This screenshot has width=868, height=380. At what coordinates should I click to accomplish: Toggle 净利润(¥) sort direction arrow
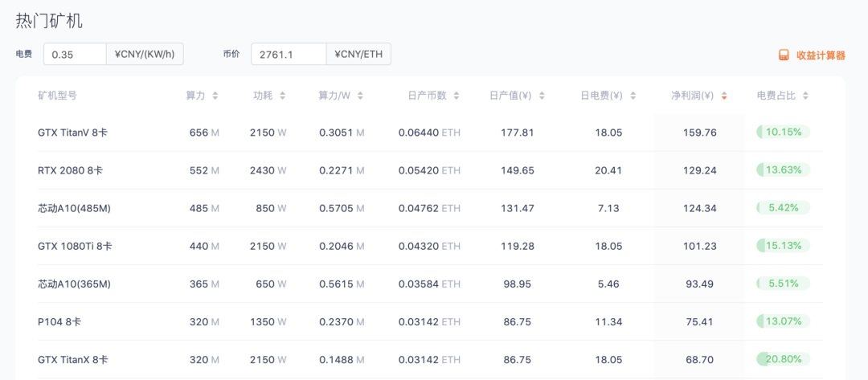point(724,96)
